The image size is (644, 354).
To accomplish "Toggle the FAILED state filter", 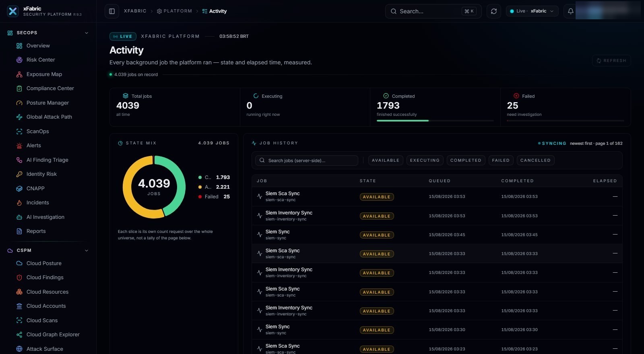I will coord(501,161).
